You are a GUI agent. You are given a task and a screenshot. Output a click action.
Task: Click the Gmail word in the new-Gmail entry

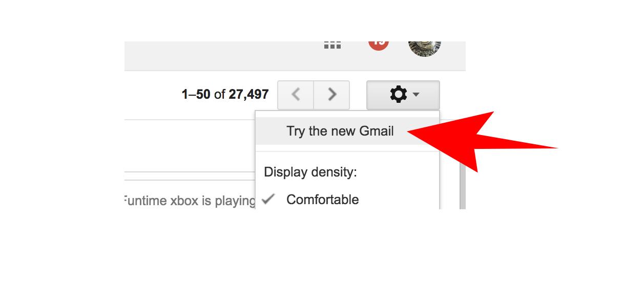tap(377, 131)
